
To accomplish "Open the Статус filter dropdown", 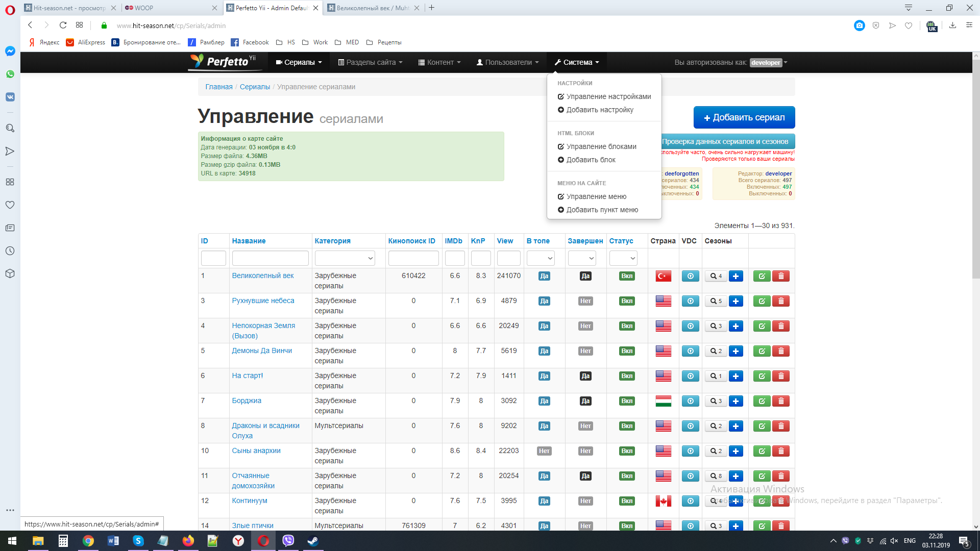I will 623,258.
